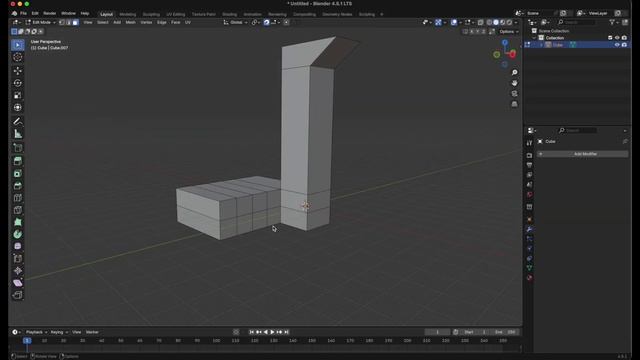Viewport: 640px width, 360px height.
Task: Switch to the Modeling workspace tab
Action: (127, 14)
